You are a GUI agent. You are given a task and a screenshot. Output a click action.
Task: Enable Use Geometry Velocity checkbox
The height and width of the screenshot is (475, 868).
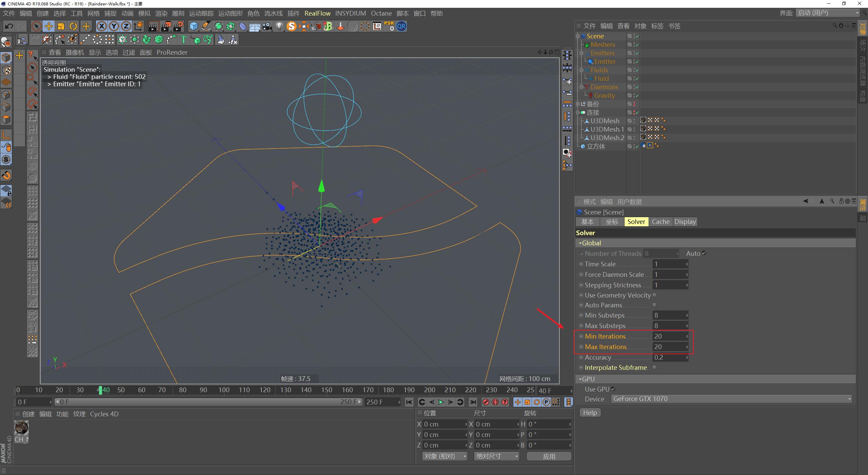coord(655,295)
